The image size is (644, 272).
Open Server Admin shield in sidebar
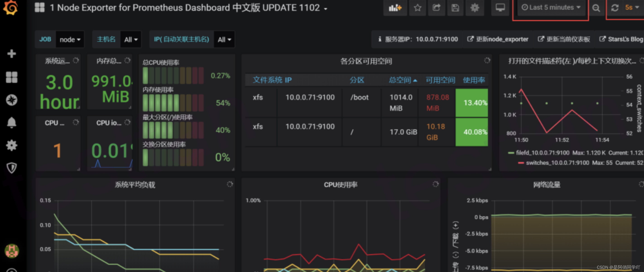pyautogui.click(x=12, y=168)
